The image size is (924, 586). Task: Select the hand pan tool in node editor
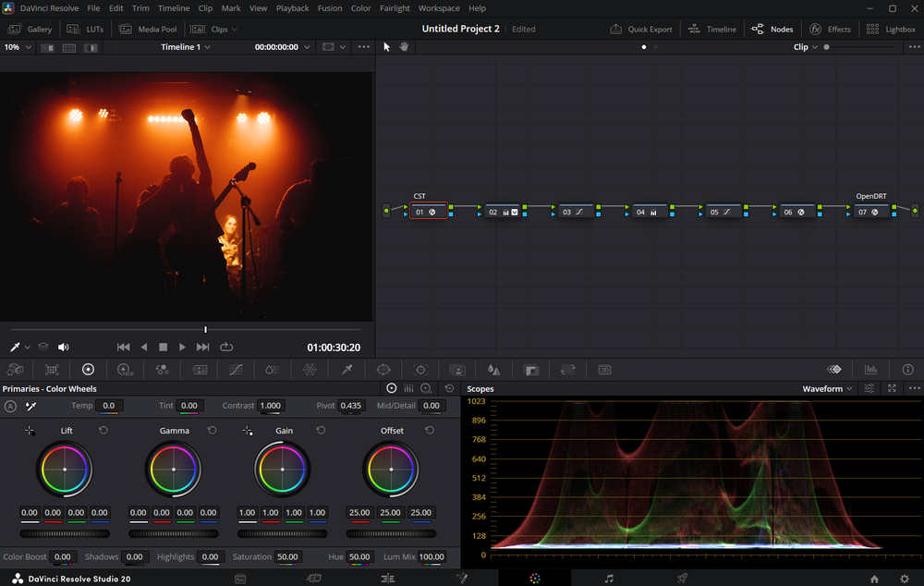404,46
